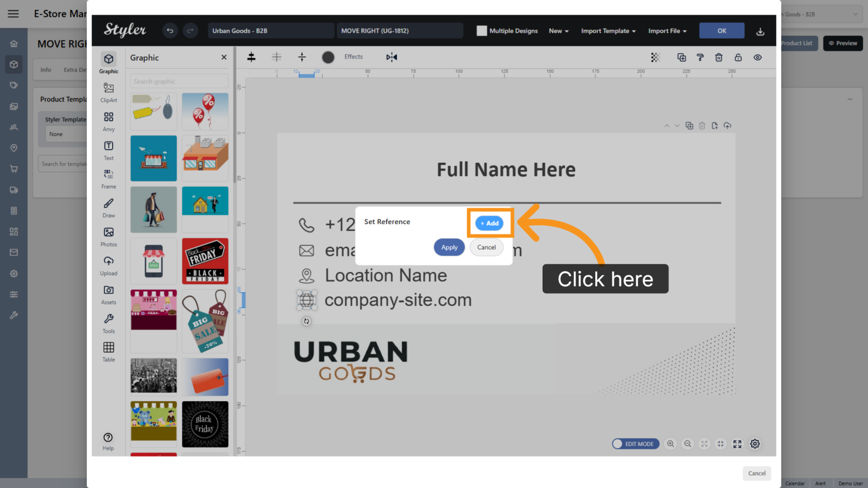The width and height of the screenshot is (868, 488).
Task: Click the duplicate object icon in toolbar
Action: click(681, 57)
